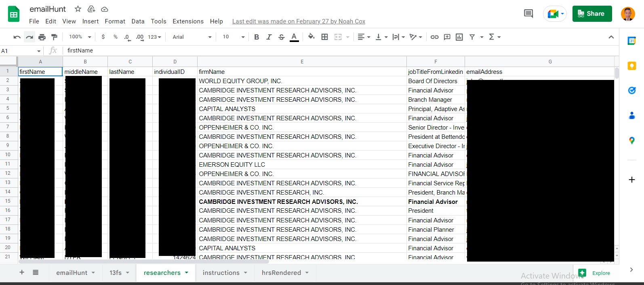
Task: Start a Google Meet call
Action: pos(555,14)
